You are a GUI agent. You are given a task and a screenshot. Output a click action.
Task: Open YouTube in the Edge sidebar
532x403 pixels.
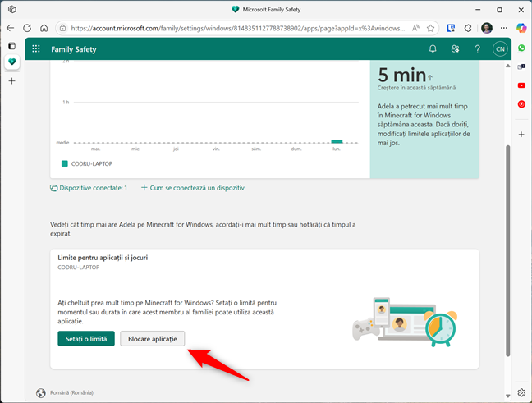coord(521,85)
